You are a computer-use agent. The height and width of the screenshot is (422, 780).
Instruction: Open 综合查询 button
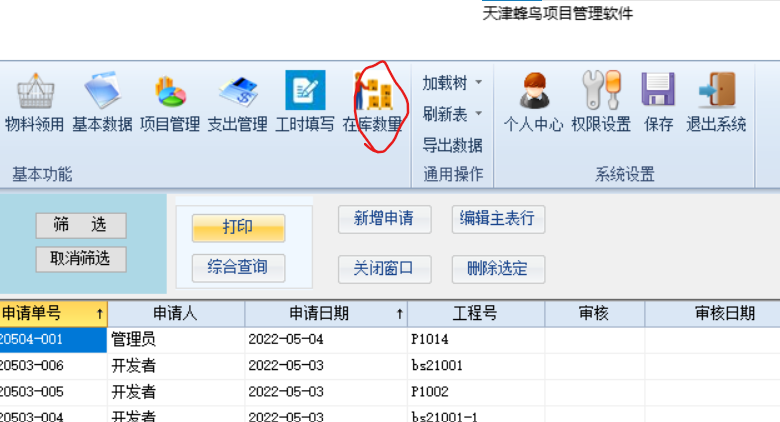click(x=238, y=268)
